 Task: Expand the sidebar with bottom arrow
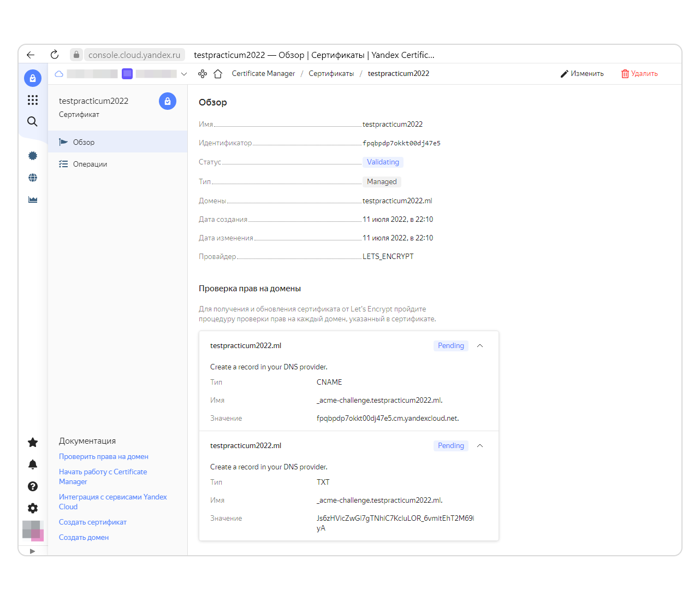coord(33,551)
